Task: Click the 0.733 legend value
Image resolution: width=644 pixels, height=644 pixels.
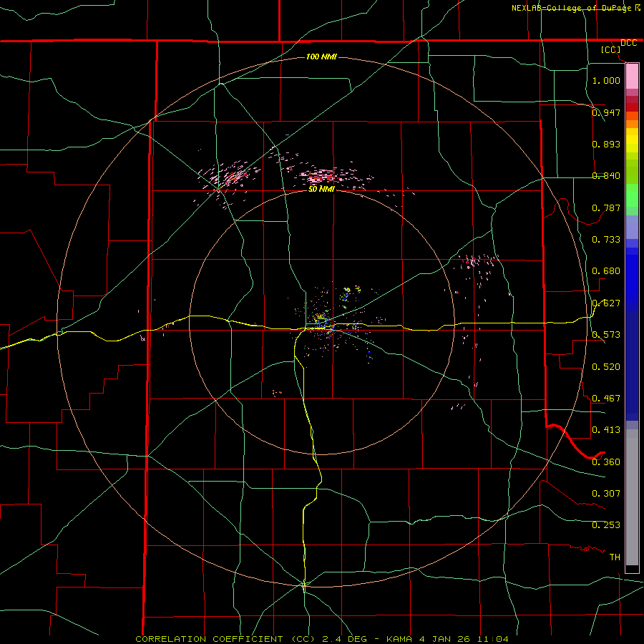Action: coord(606,239)
